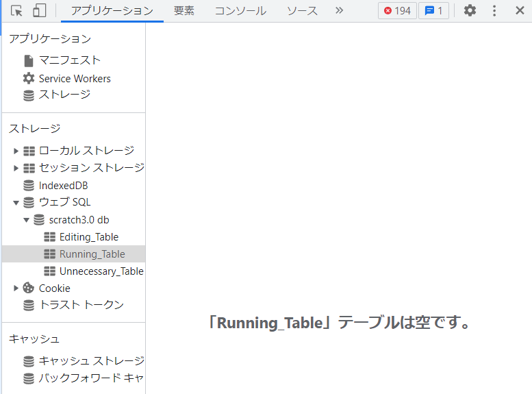Image resolution: width=532 pixels, height=394 pixels.
Task: Select the Running_Table row
Action: (x=74, y=254)
